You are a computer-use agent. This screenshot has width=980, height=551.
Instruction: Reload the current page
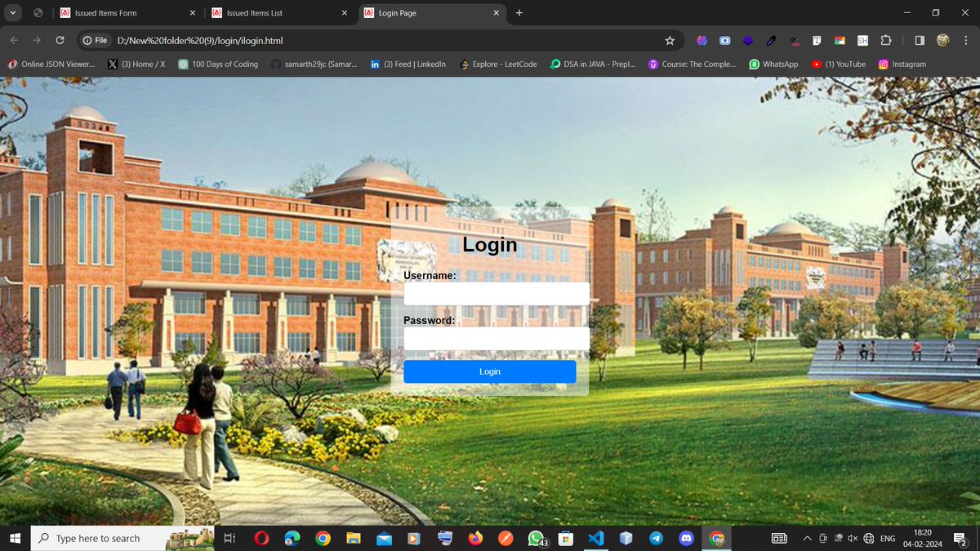click(x=60, y=40)
